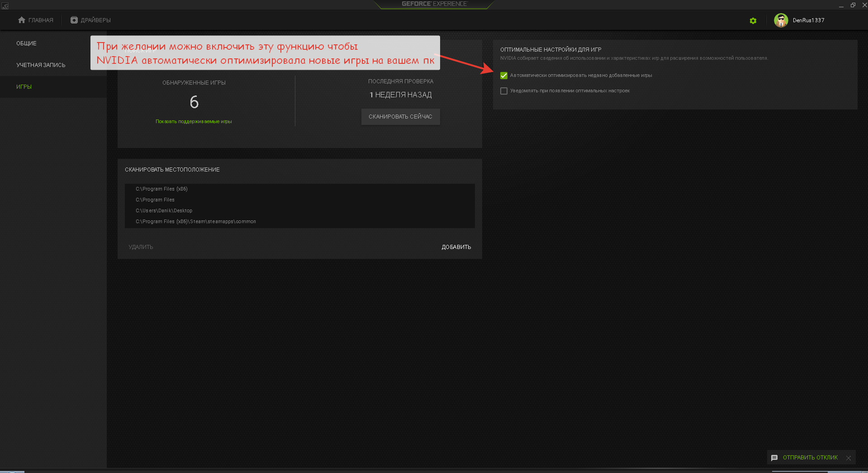Click the СКАНИРОВАТЬ СЕЙЧАС button
Screen dimensions: 868x473
400,117
